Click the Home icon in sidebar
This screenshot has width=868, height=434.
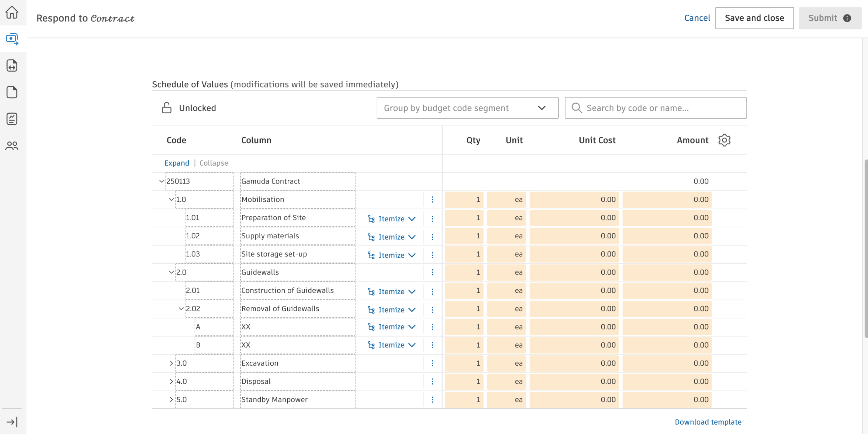[x=12, y=13]
